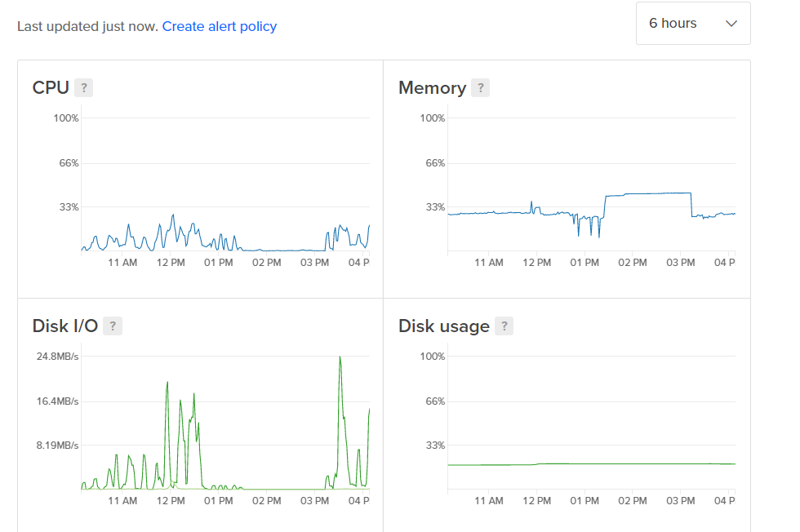Click the 11 AM tick on CPU chart
Image resolution: width=800 pixels, height=532 pixels.
pos(122,262)
